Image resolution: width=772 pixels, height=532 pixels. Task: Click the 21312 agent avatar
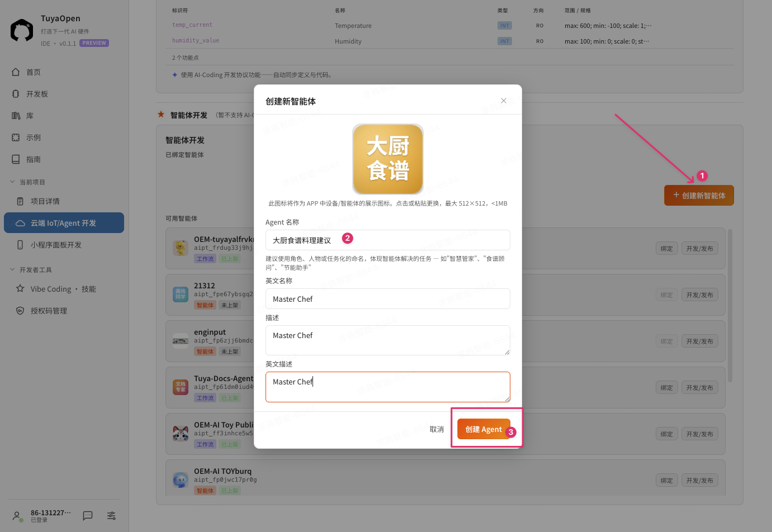point(181,294)
